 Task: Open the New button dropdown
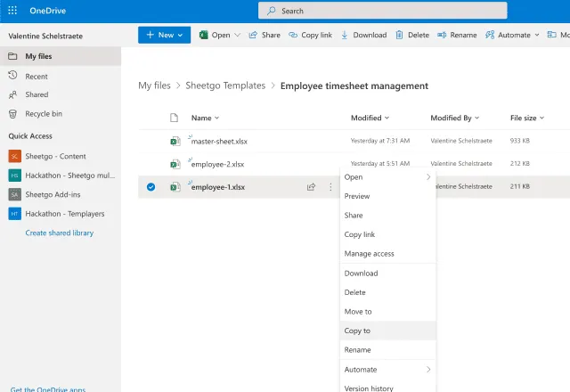(164, 35)
